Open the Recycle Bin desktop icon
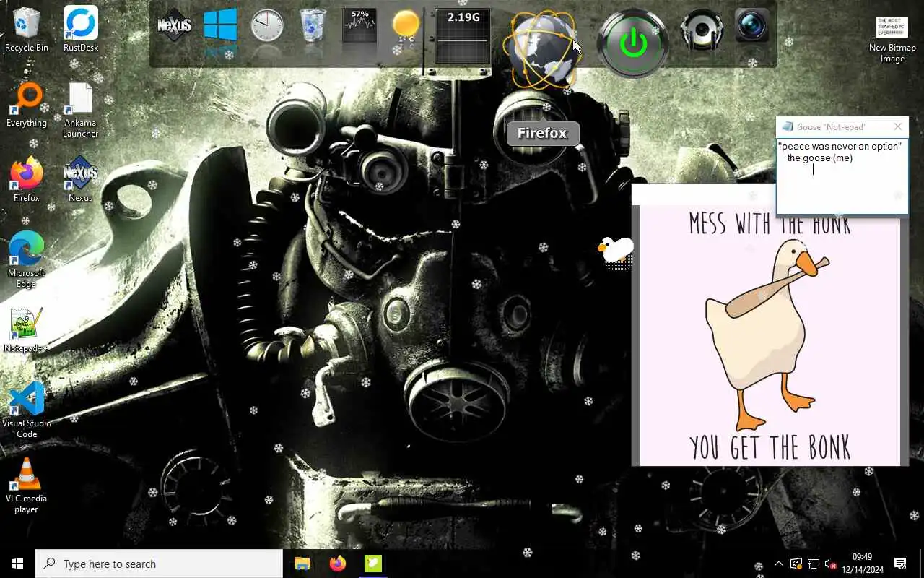This screenshot has width=924, height=578. (x=27, y=30)
